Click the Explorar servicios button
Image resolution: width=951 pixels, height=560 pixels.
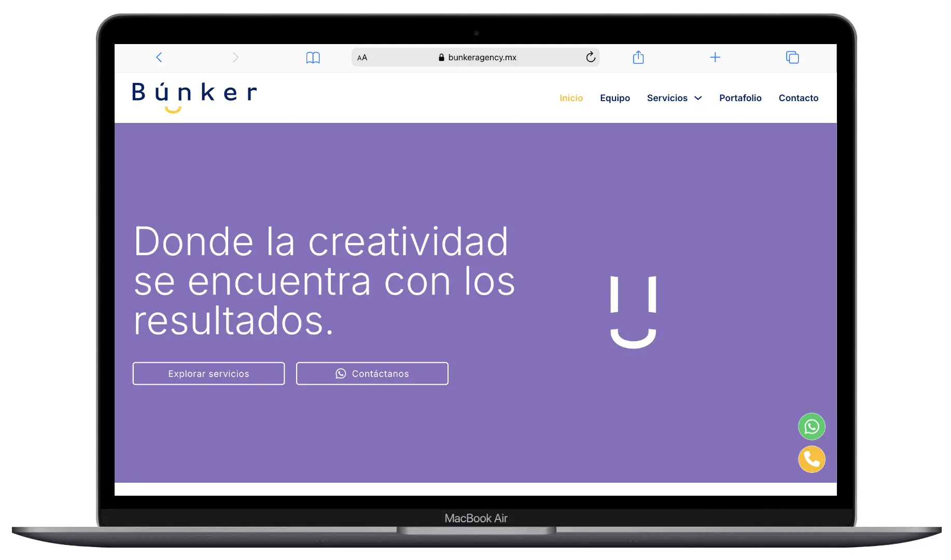[208, 373]
